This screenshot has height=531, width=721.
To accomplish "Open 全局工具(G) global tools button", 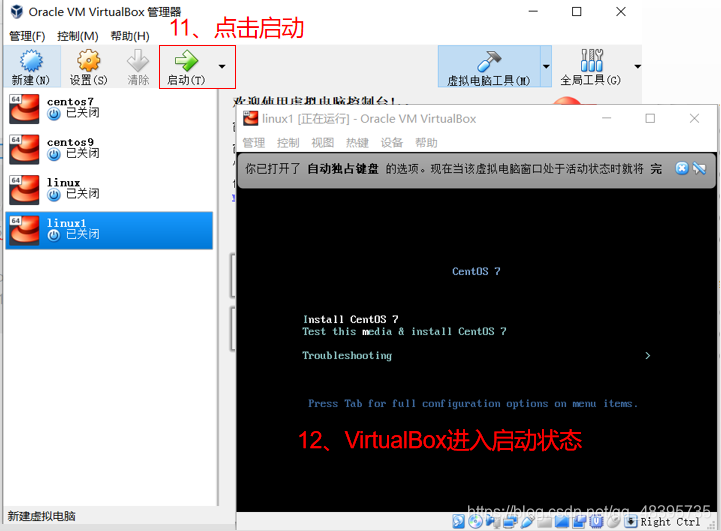I will pyautogui.click(x=591, y=67).
